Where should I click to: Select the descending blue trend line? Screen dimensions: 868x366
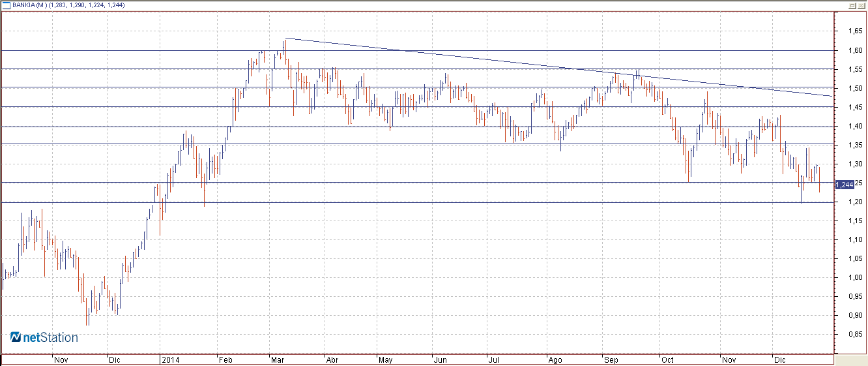pyautogui.click(x=560, y=67)
